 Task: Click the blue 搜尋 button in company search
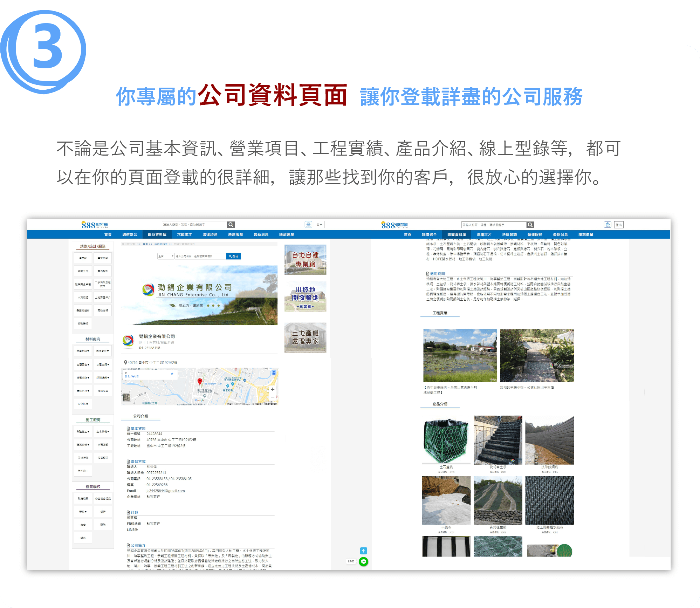pyautogui.click(x=233, y=256)
